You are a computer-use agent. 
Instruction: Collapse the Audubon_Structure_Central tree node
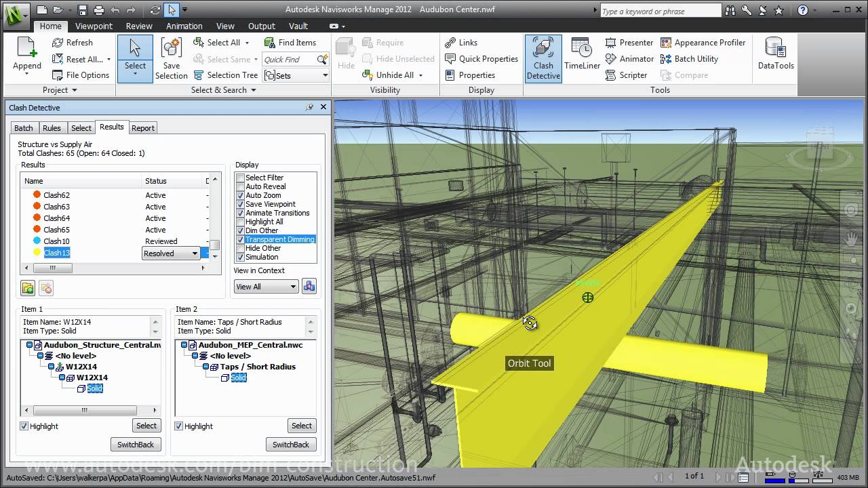click(30, 345)
